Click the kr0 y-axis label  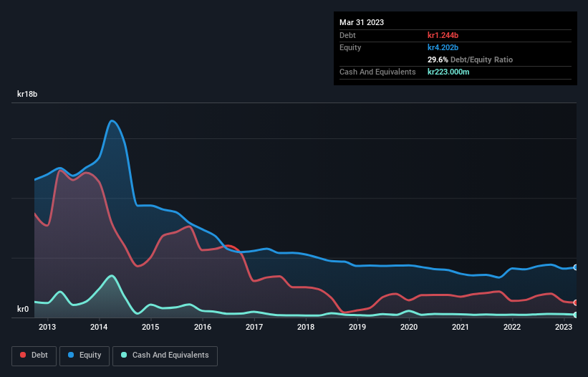[x=23, y=309]
